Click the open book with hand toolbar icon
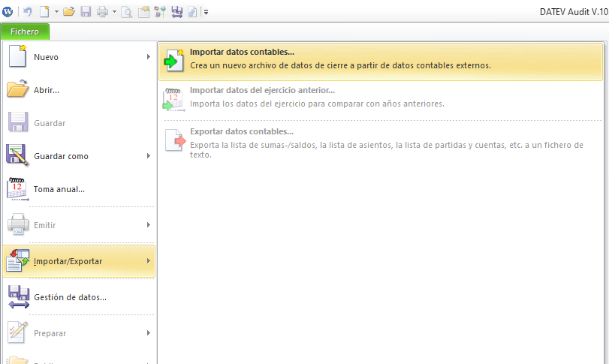The width and height of the screenshot is (609, 364). click(x=143, y=12)
